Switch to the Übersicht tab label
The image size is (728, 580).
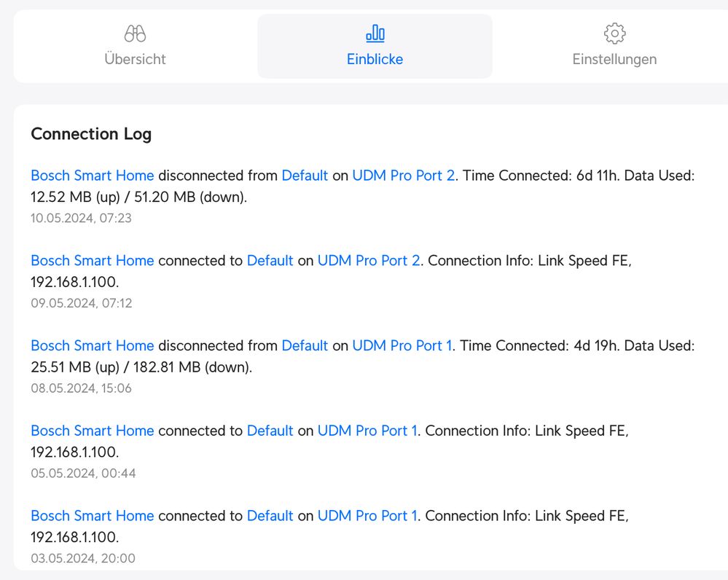[135, 59]
